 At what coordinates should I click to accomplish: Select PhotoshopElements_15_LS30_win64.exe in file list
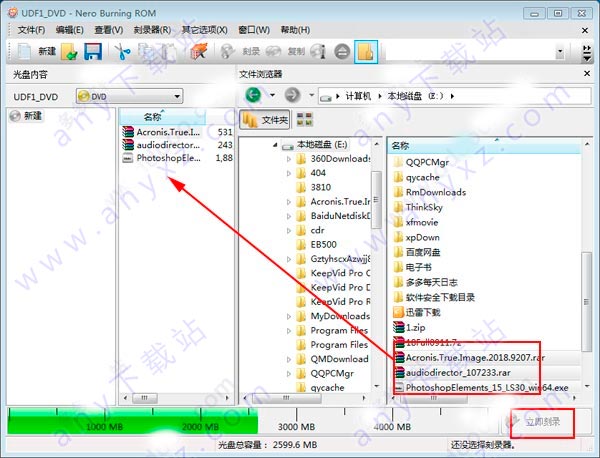[x=481, y=387]
